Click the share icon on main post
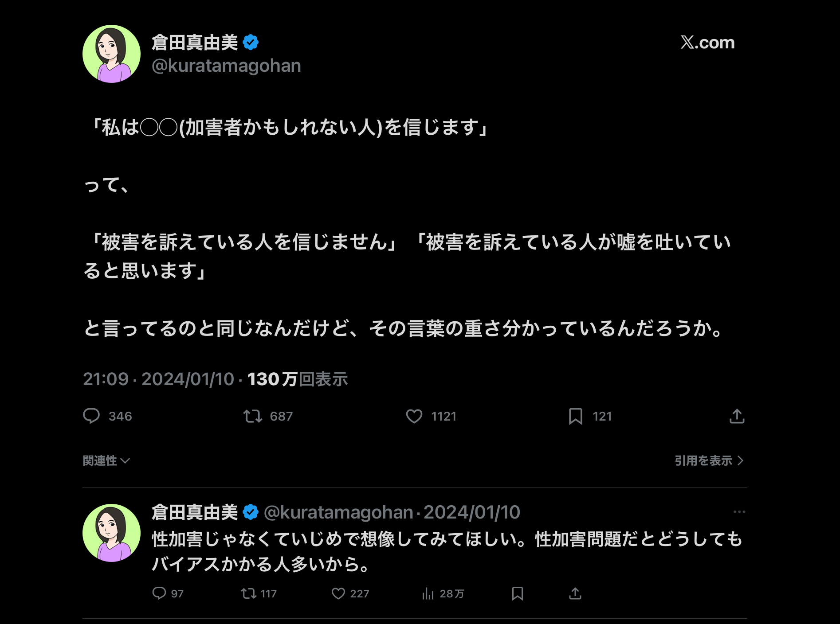Screen dimensions: 840x624 coord(737,416)
